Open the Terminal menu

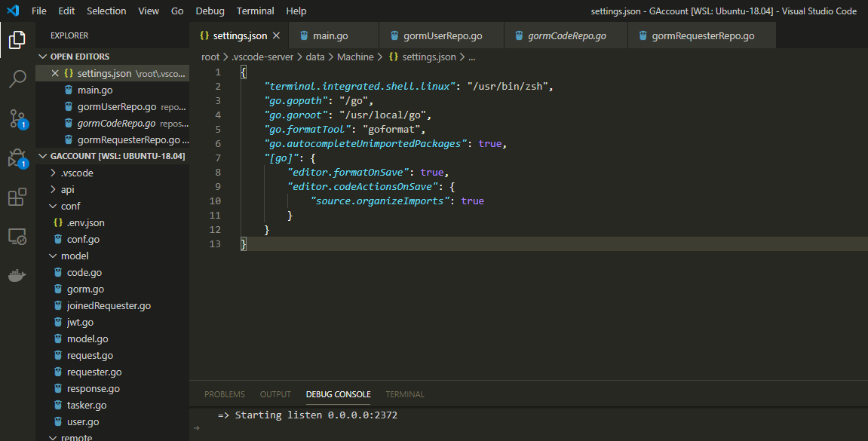click(x=255, y=11)
